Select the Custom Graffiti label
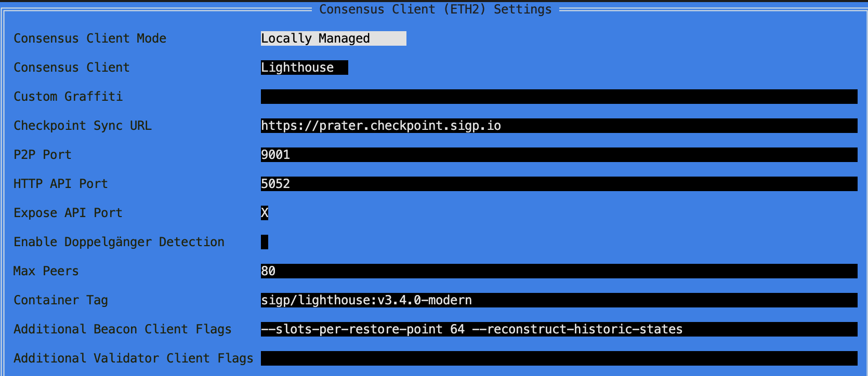 68,97
